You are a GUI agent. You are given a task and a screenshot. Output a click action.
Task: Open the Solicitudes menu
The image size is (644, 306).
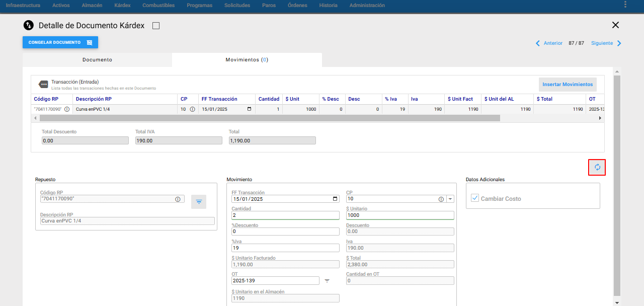click(x=237, y=6)
